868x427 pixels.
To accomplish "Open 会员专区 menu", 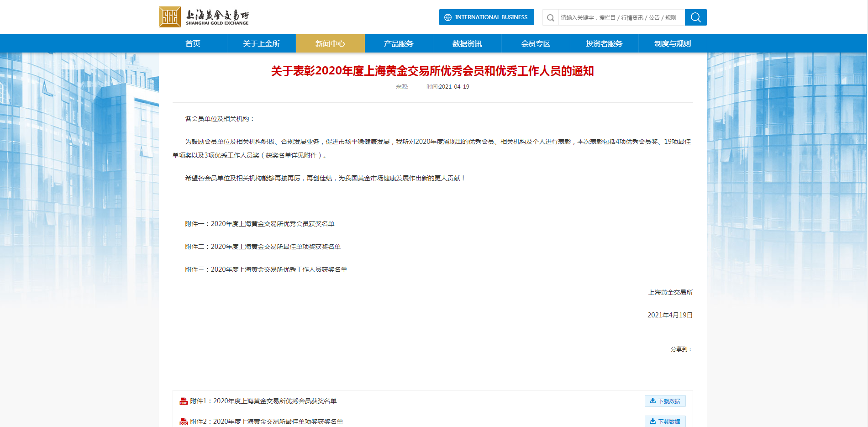I will tap(536, 43).
